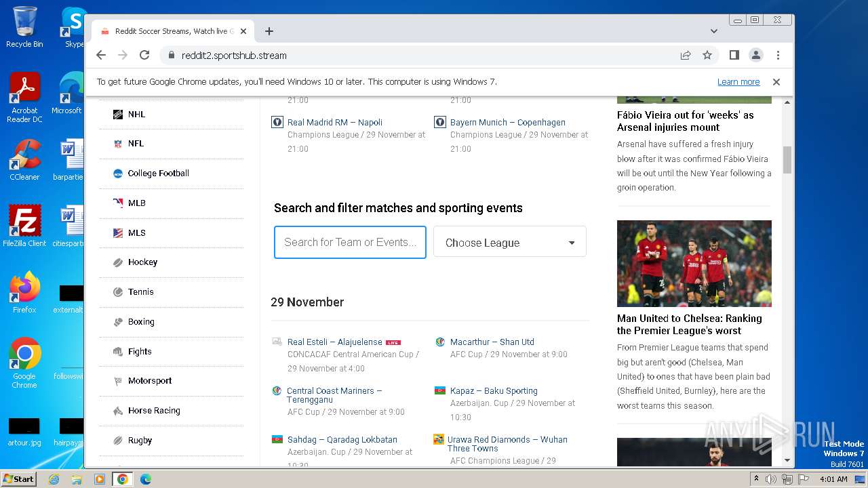Viewport: 868px width, 488px height.
Task: Open Chrome side panel icon
Action: 734,56
